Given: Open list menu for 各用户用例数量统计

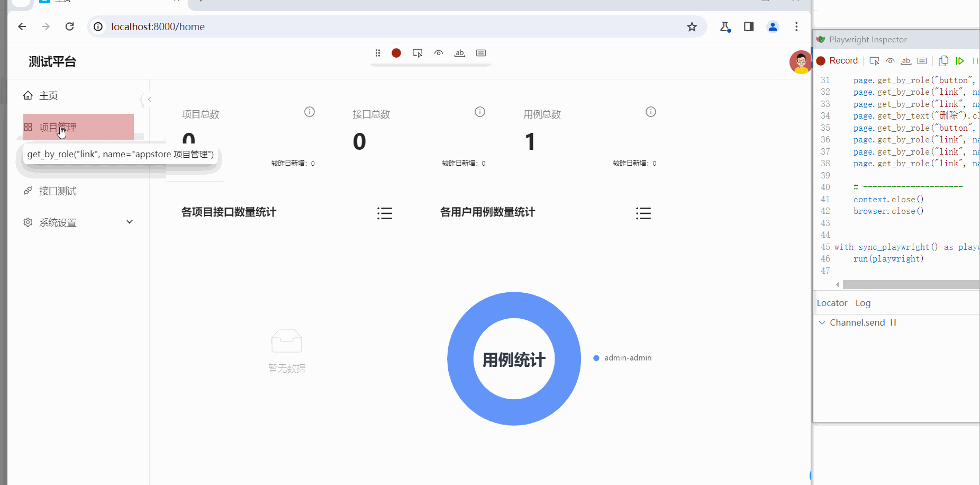Looking at the screenshot, I should tap(643, 213).
